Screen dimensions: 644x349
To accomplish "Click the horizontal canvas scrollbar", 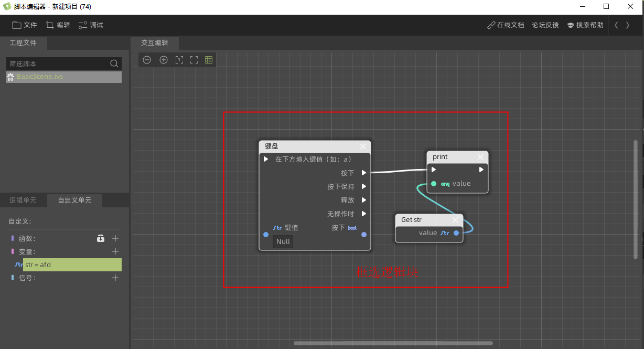I will pyautogui.click(x=393, y=343).
